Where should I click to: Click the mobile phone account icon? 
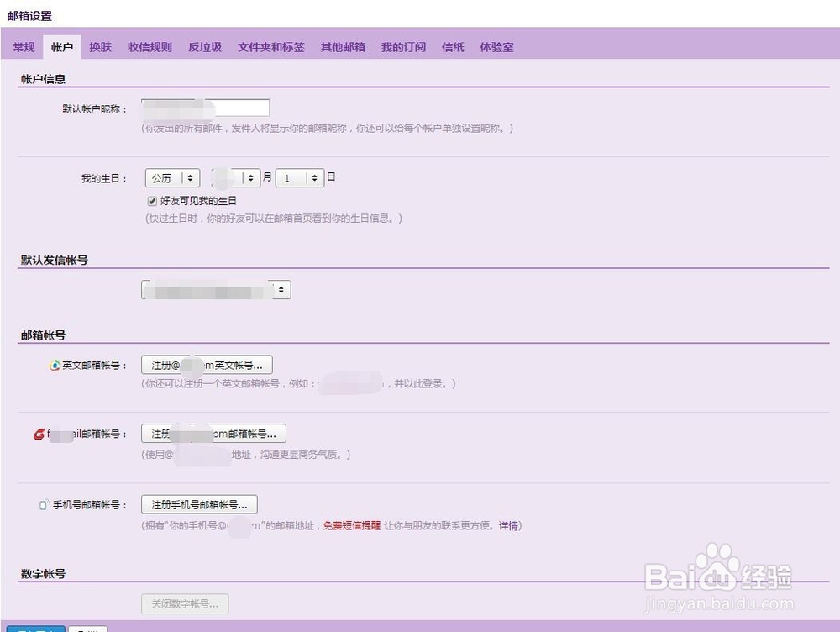(44, 505)
